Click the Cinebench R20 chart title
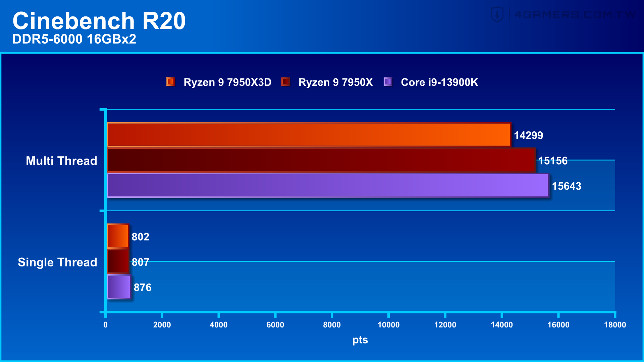The height and width of the screenshot is (362, 644). pyautogui.click(x=99, y=21)
